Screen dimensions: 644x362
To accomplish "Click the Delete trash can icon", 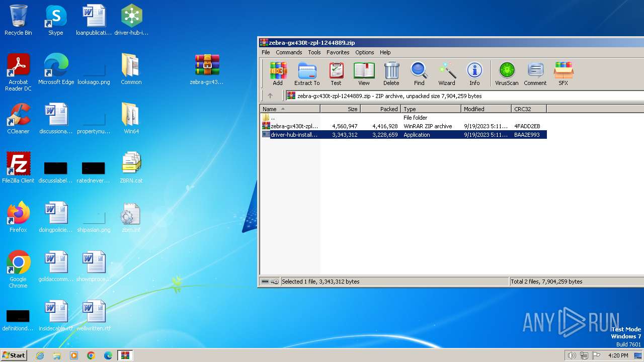I will [391, 74].
